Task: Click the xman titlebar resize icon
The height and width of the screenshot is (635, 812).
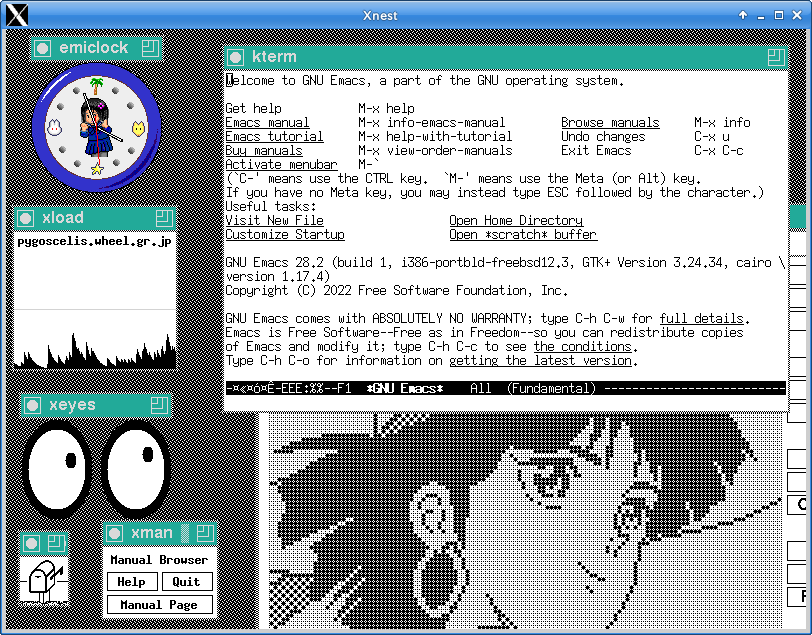Action: (205, 533)
